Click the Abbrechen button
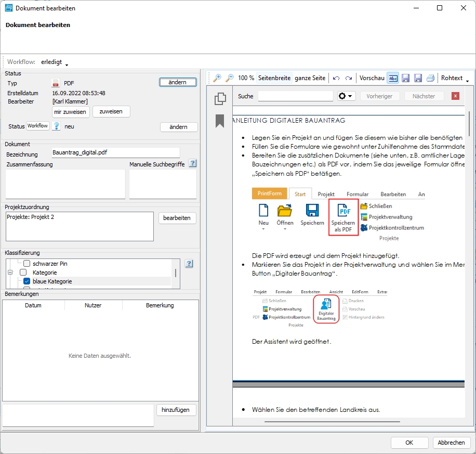 452,443
